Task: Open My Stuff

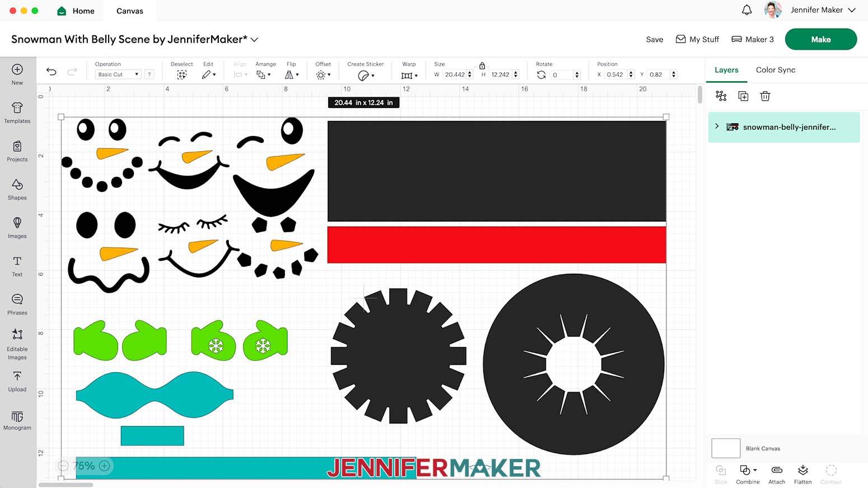Action: (697, 39)
